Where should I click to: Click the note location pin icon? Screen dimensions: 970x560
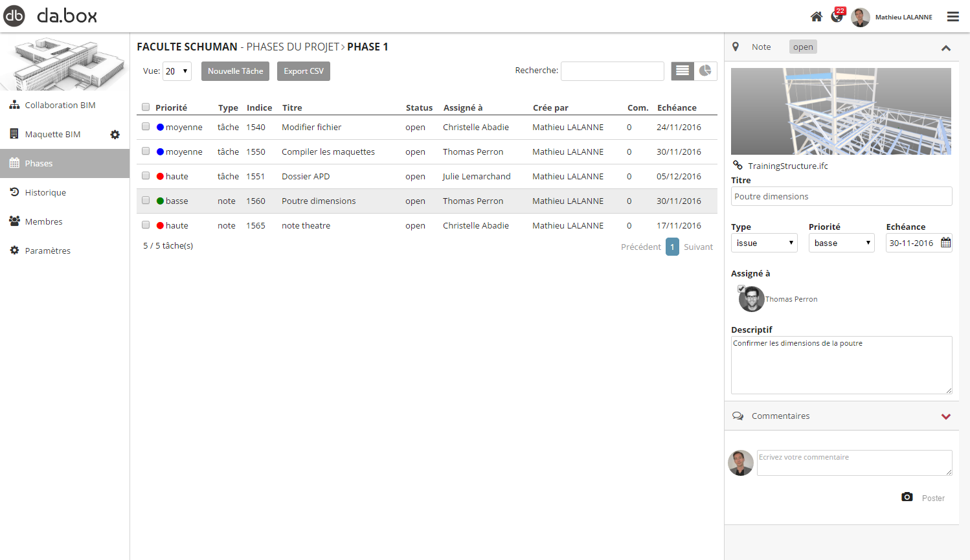(x=736, y=47)
